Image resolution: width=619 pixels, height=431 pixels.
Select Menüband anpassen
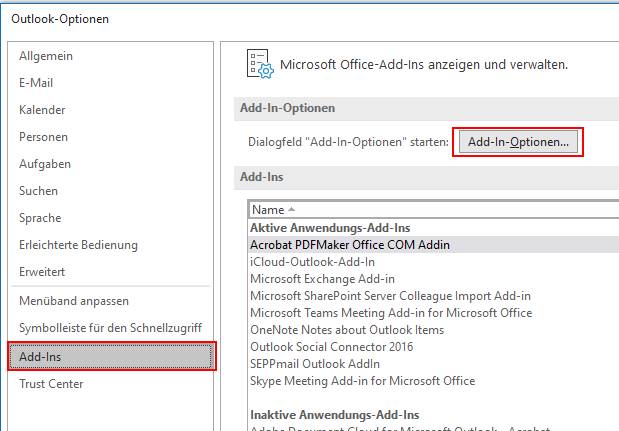[x=74, y=301]
